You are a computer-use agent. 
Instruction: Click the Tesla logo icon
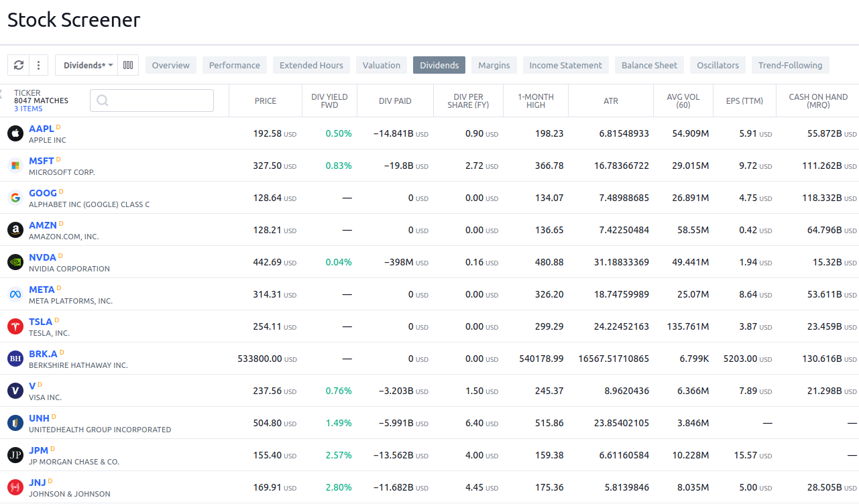(15, 326)
